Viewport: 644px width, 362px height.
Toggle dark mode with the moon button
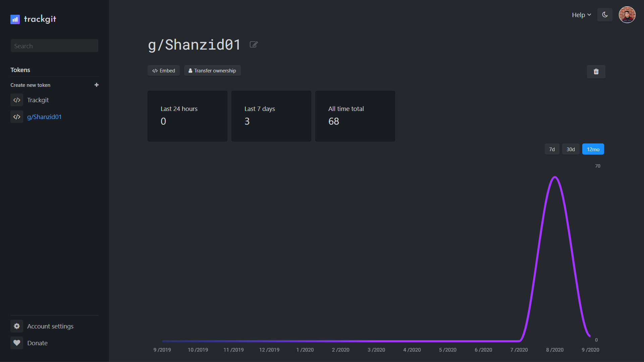(x=605, y=15)
